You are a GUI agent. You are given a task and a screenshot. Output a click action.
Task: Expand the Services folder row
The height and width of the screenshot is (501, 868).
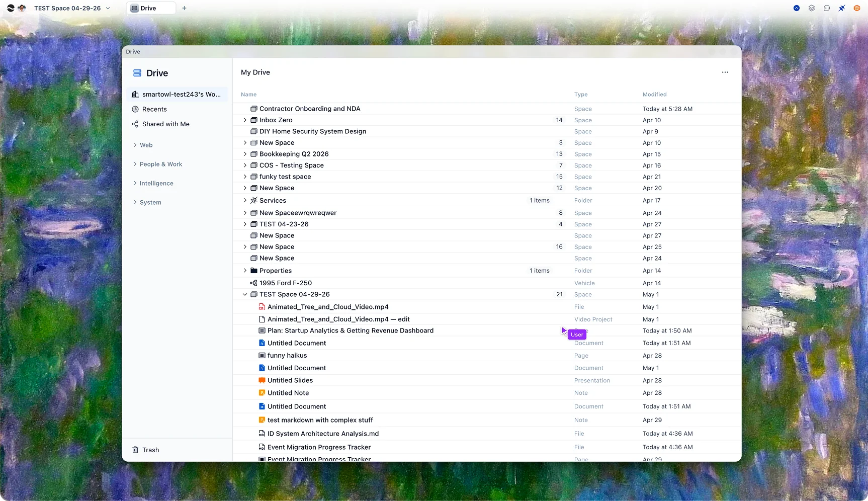click(x=245, y=200)
